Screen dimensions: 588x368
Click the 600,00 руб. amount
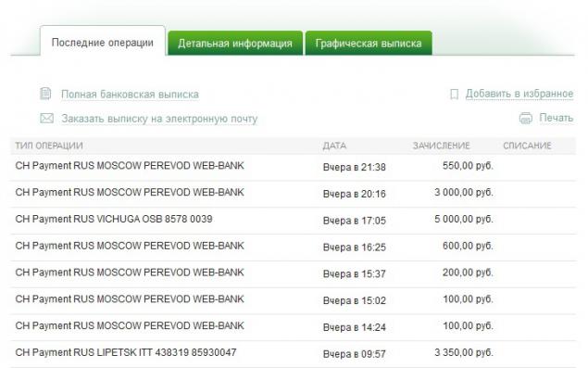[x=468, y=246]
